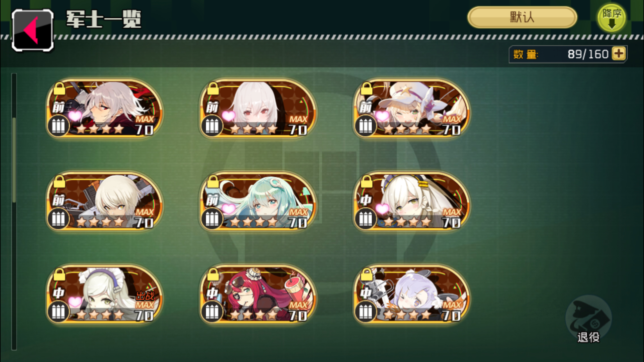Click the 军士一览 page title
644x362 pixels.
pos(104,19)
